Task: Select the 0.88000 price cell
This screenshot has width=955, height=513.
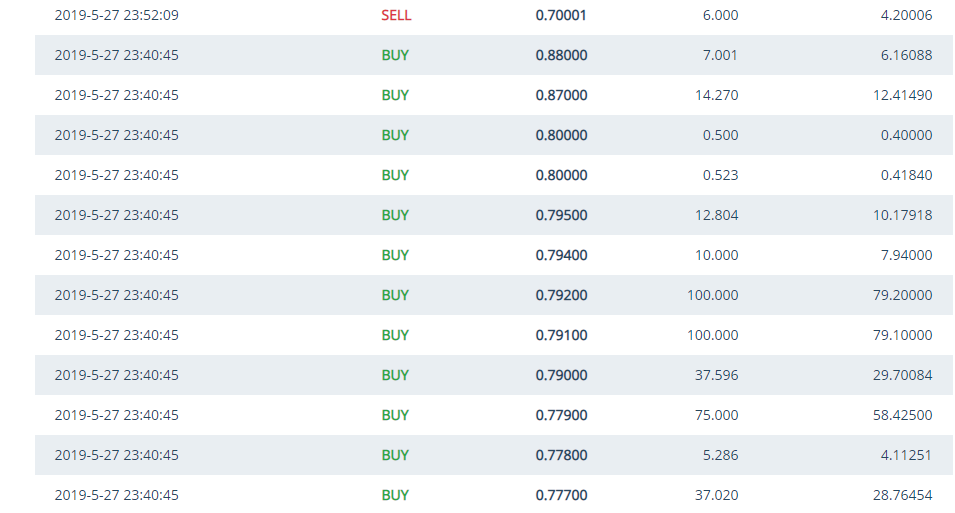Action: [x=561, y=56]
